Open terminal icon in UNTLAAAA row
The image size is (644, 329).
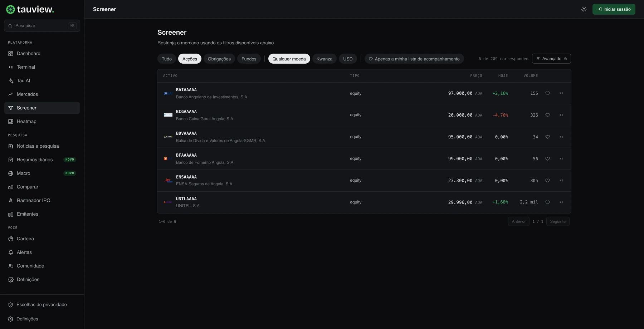pos(561,202)
